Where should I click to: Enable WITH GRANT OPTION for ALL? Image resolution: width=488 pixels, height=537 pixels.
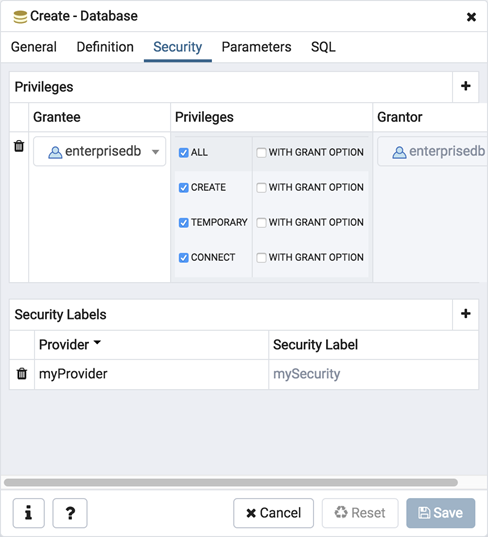point(261,152)
